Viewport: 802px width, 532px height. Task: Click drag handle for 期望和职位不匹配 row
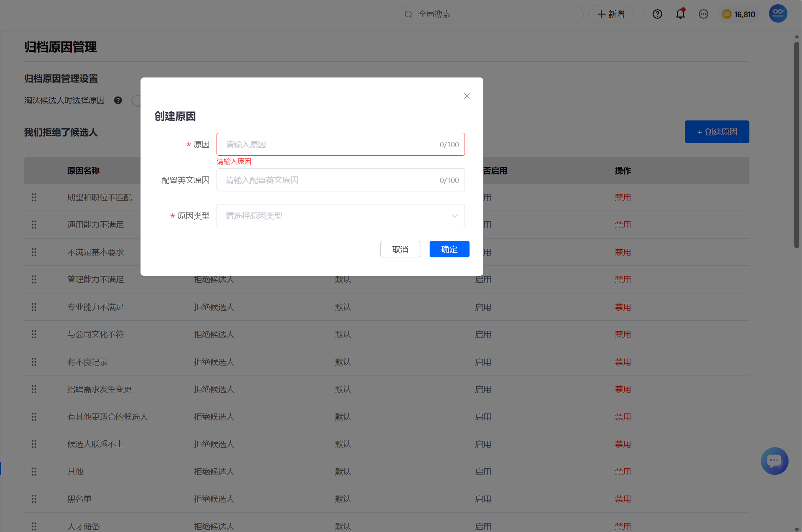pos(34,197)
